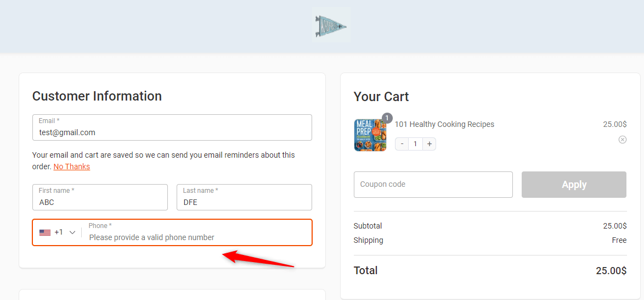Click the Coupon code field
Image resolution: width=644 pixels, height=300 pixels.
[x=433, y=185]
